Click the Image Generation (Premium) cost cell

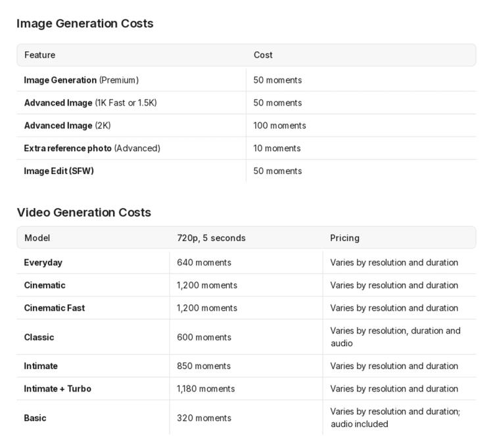277,80
